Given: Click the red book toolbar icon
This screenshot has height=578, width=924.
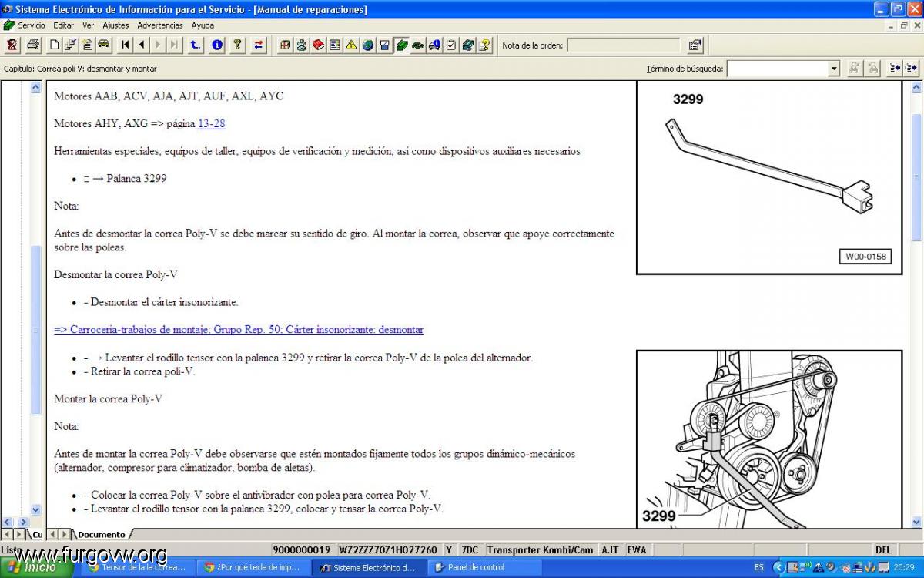Looking at the screenshot, I should tap(318, 45).
